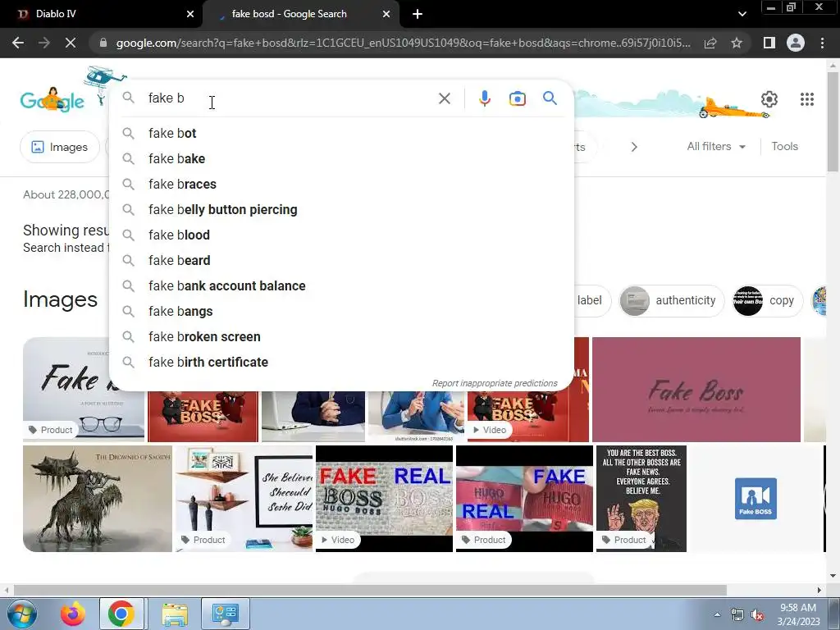The width and height of the screenshot is (840, 630).
Task: Open the clock showing 9:58 AM
Action: click(x=798, y=614)
